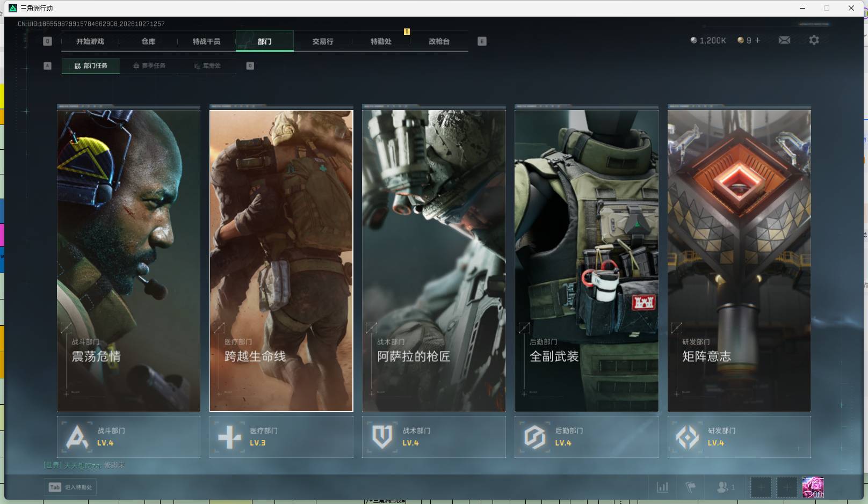This screenshot has width=868, height=504.
Task: Open the 特勤处 tab
Action: click(x=381, y=41)
